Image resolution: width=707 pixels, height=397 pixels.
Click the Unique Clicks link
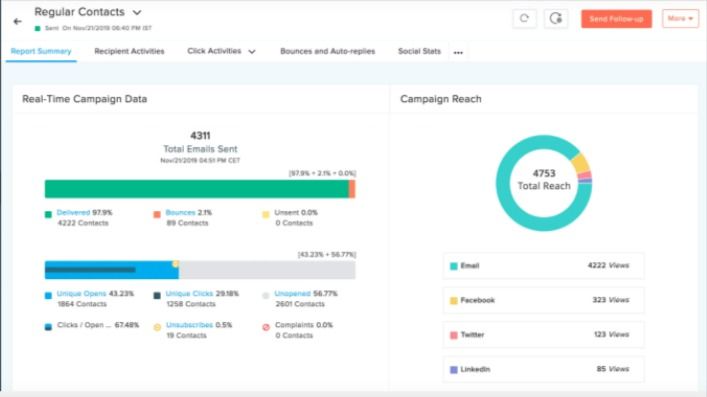[x=189, y=294]
